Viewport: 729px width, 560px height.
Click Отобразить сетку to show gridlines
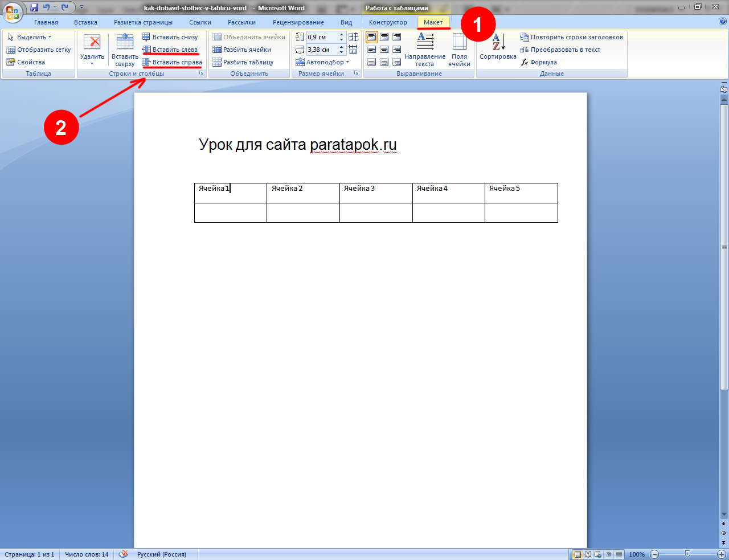point(39,50)
